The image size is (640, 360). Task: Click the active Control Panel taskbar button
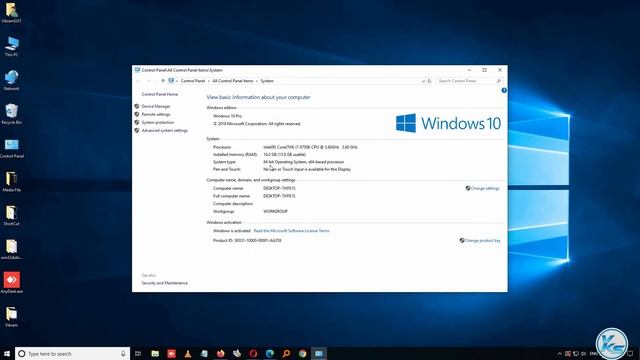[319, 353]
